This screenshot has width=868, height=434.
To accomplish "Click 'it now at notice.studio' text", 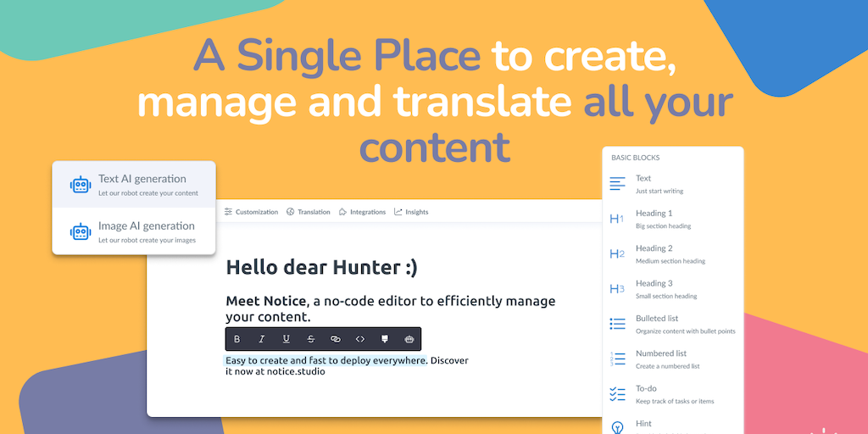I will pyautogui.click(x=275, y=371).
